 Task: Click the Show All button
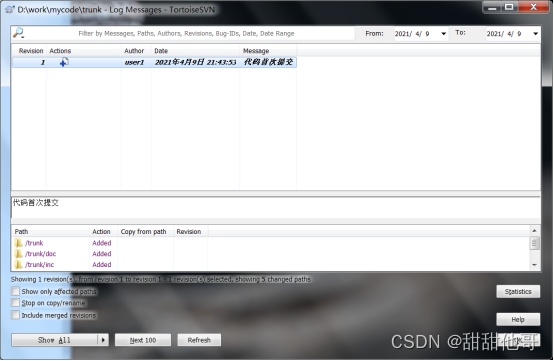tap(54, 340)
